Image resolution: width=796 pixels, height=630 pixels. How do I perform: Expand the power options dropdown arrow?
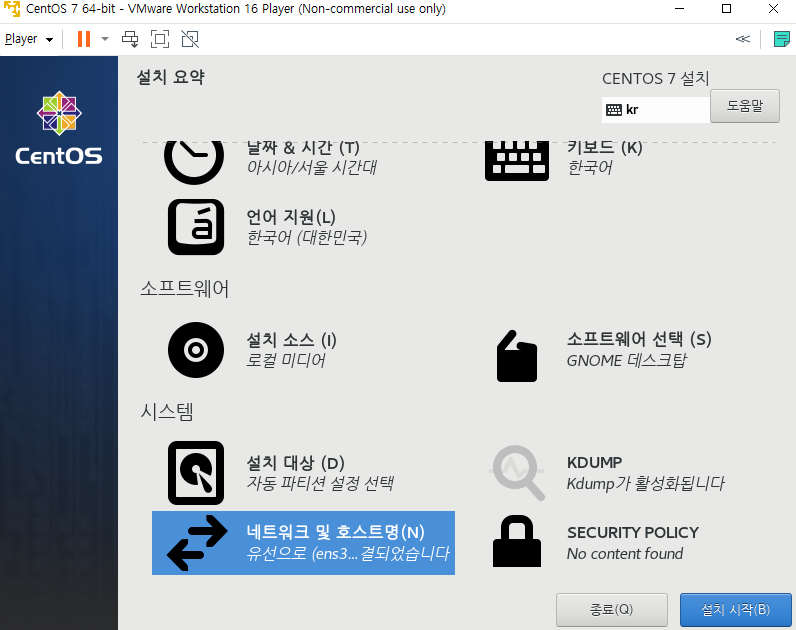point(105,39)
